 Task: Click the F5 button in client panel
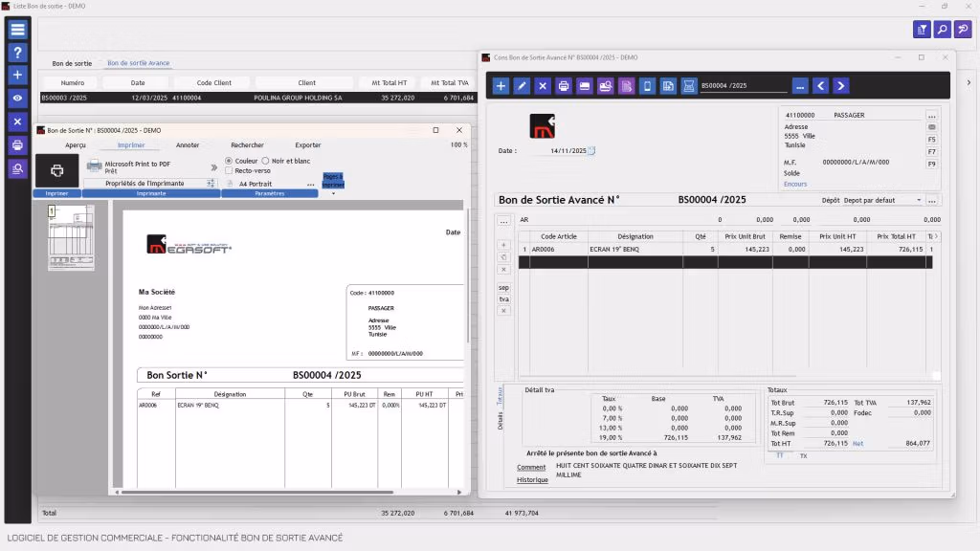click(x=932, y=140)
